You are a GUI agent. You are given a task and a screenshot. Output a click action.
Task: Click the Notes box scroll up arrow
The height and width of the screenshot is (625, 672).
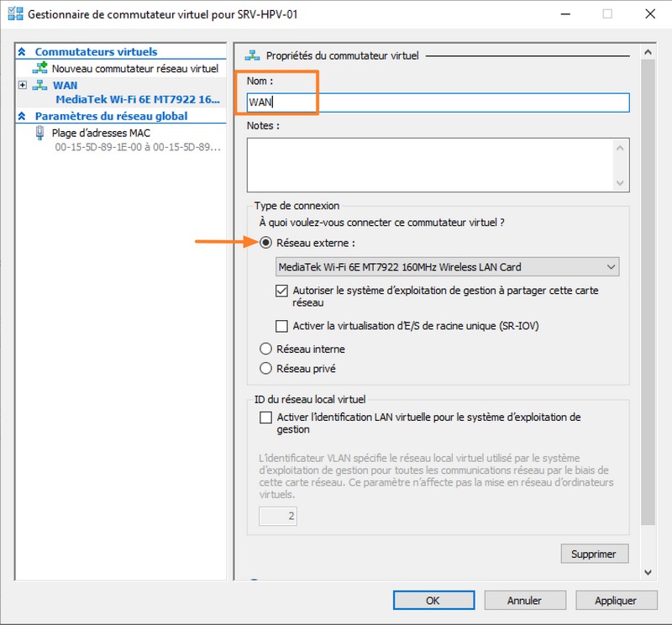pyautogui.click(x=620, y=149)
